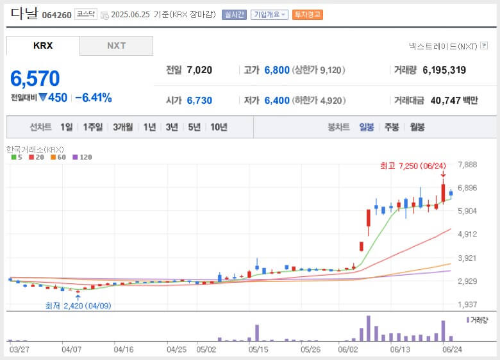Screen dimensions: 500x360
Task: Click the down-arrow change 450
Action: (53, 98)
